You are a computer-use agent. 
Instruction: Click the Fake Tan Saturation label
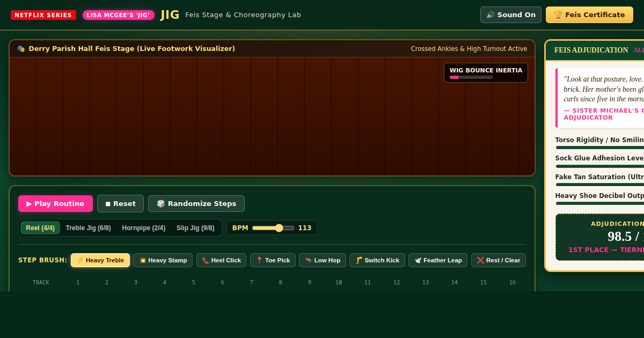599,177
